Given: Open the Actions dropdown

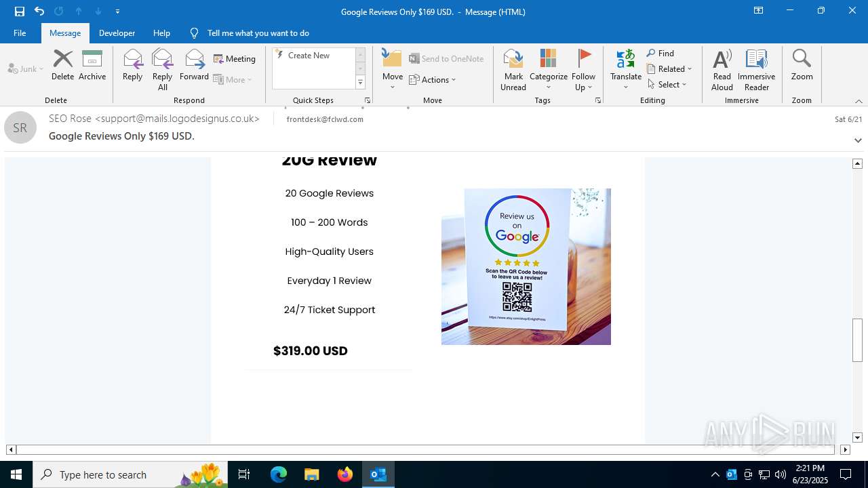Looking at the screenshot, I should click(x=433, y=79).
